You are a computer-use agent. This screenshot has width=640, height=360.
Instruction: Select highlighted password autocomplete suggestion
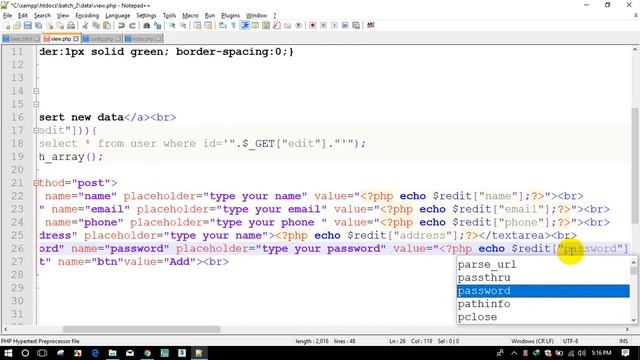click(543, 291)
